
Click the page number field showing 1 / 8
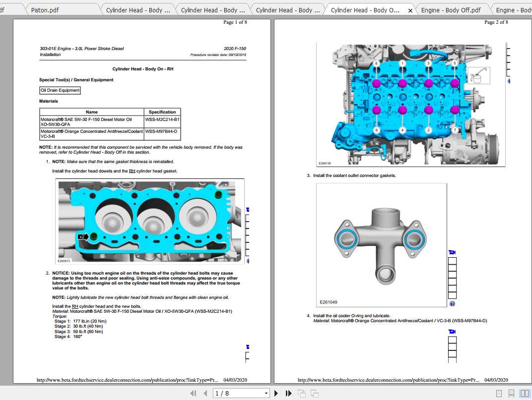tap(238, 393)
